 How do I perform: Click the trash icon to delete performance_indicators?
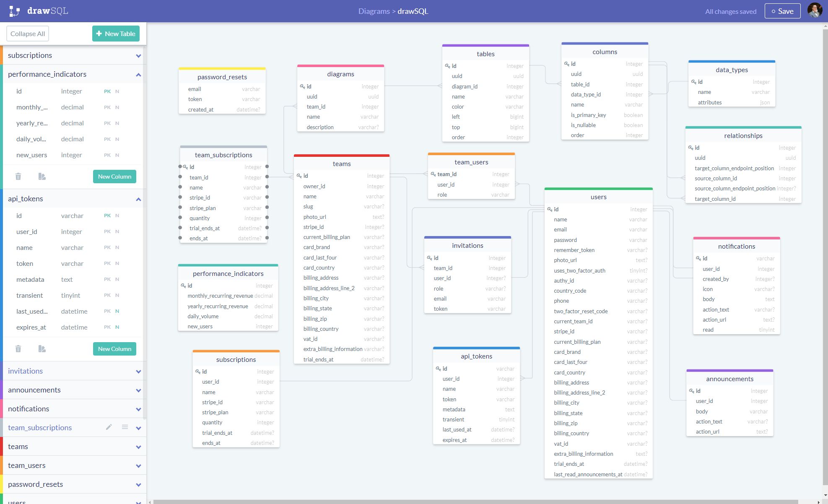pyautogui.click(x=18, y=177)
